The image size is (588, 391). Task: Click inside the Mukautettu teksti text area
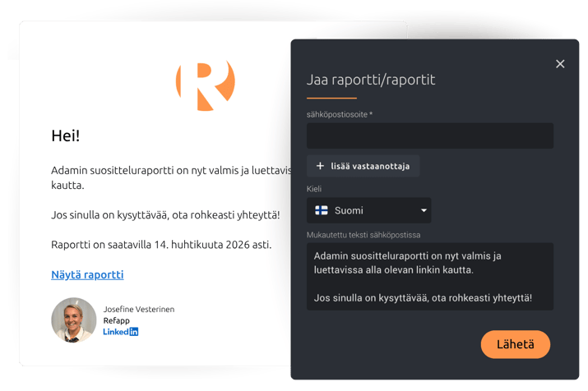[x=429, y=276]
